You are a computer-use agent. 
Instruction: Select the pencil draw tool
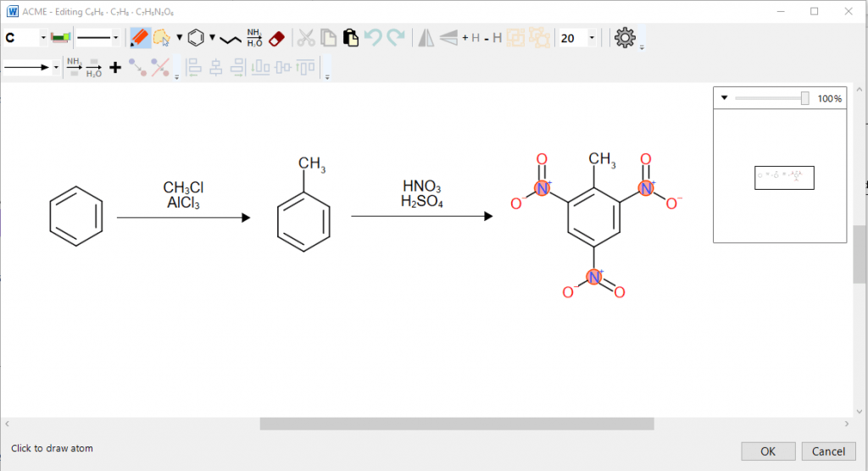coord(140,38)
